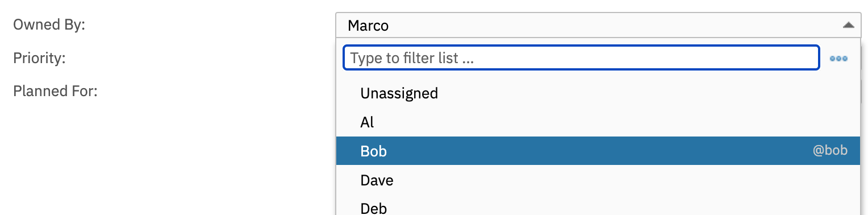Click the selected value Marco text
868x215 pixels.
(x=368, y=26)
